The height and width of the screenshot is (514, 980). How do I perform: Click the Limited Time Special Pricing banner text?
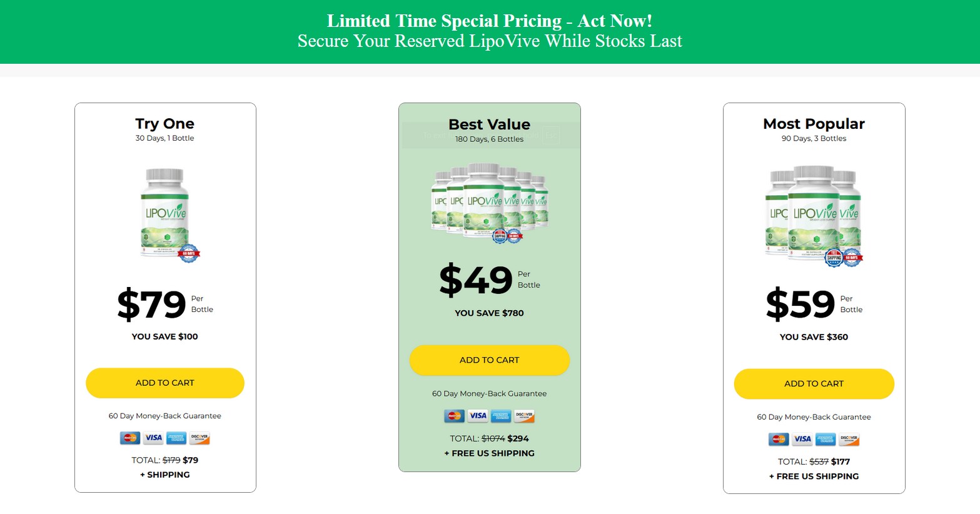point(490,21)
